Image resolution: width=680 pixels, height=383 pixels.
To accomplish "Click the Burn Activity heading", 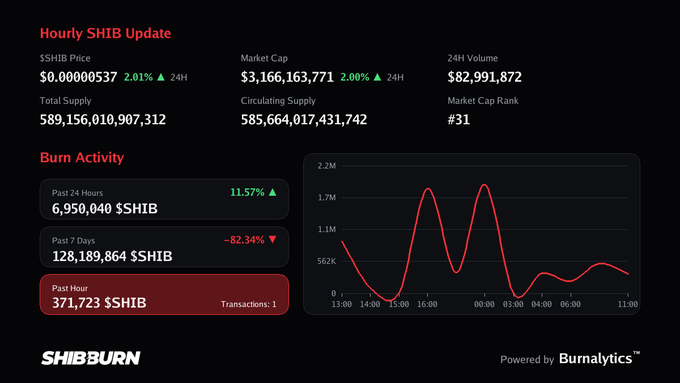I will click(82, 157).
